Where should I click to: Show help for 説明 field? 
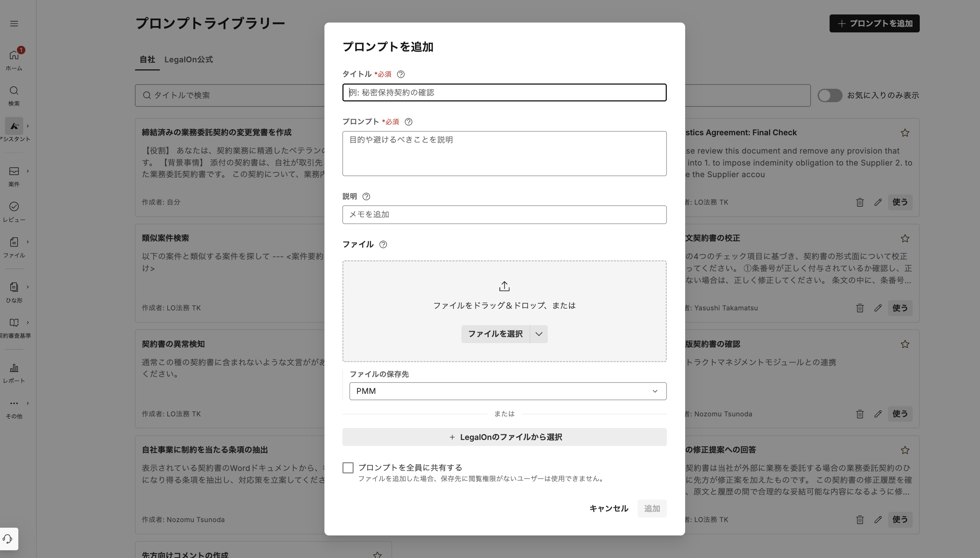pos(366,197)
